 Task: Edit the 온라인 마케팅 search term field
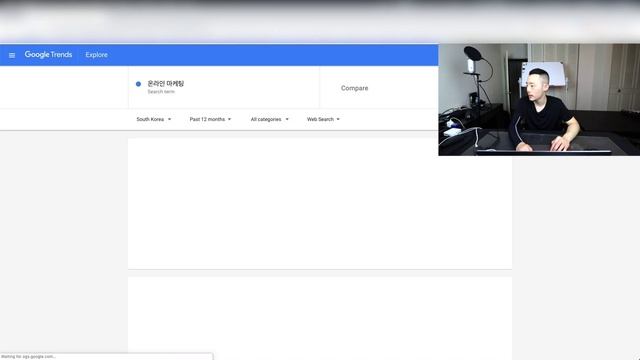tap(224, 87)
